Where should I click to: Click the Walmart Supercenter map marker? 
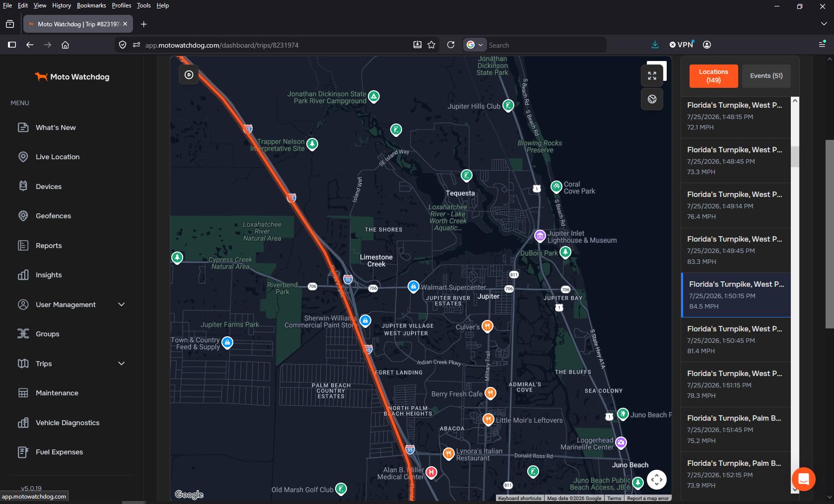coord(413,286)
